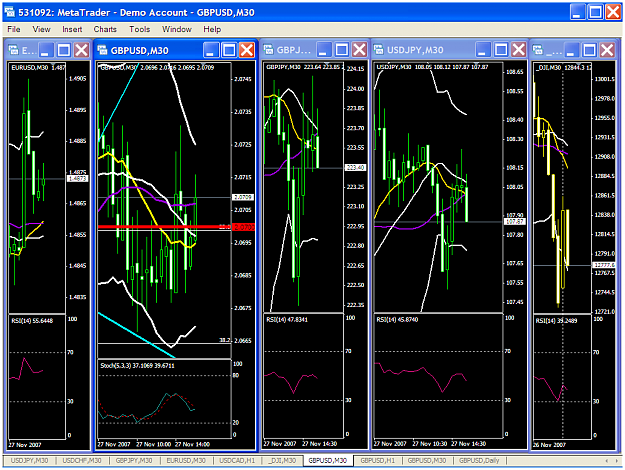
Task: Click the 223.40 price label on GBPJPY
Action: coord(355,167)
